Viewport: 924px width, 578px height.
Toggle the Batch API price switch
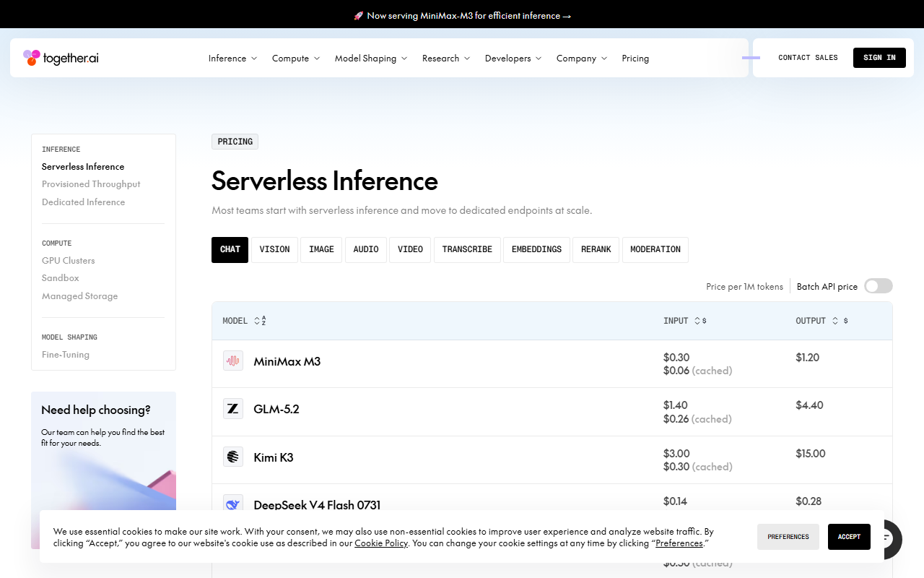tap(879, 286)
